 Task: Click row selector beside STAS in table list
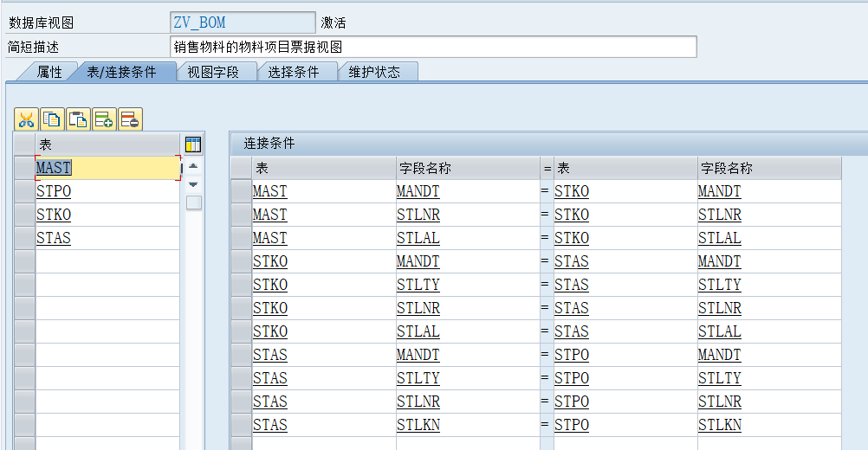click(x=24, y=238)
